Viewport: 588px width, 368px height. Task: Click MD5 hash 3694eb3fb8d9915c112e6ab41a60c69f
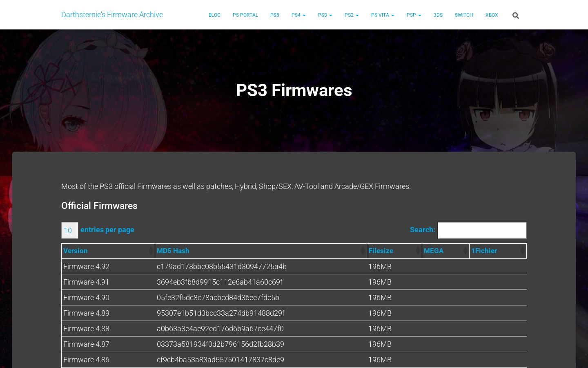(x=220, y=282)
